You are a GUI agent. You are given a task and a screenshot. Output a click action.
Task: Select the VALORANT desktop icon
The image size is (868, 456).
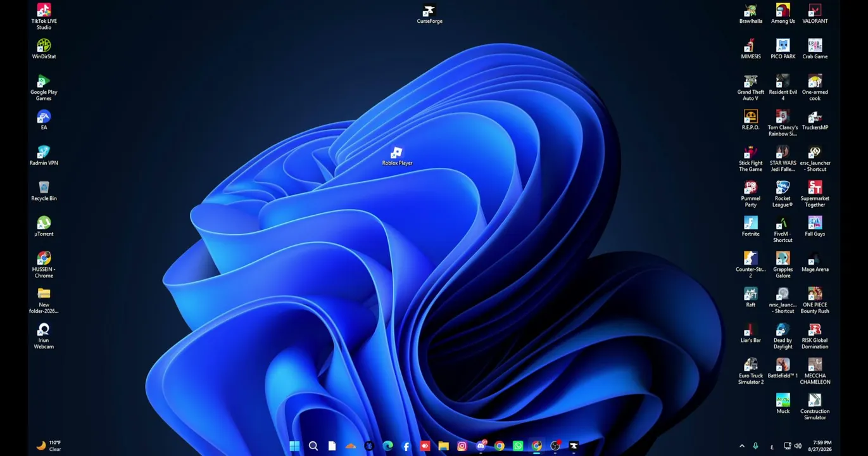(815, 14)
